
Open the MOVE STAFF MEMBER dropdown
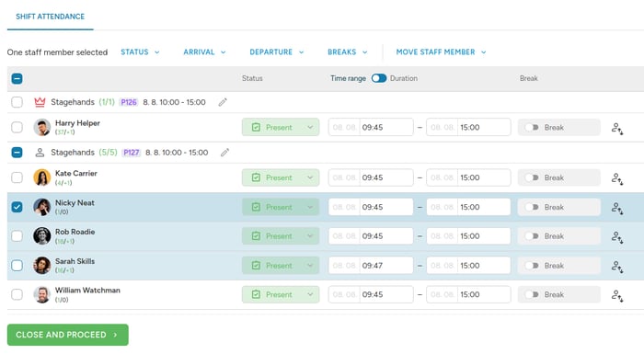[x=441, y=52]
